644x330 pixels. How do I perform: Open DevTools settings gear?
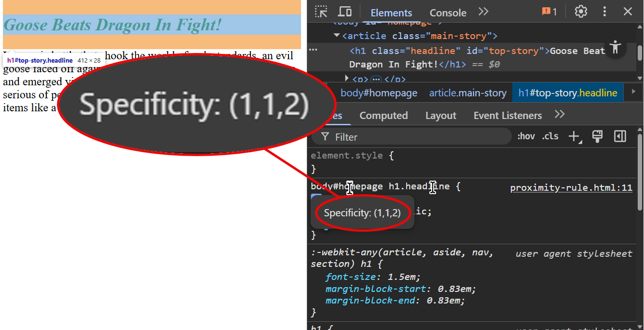coord(580,12)
